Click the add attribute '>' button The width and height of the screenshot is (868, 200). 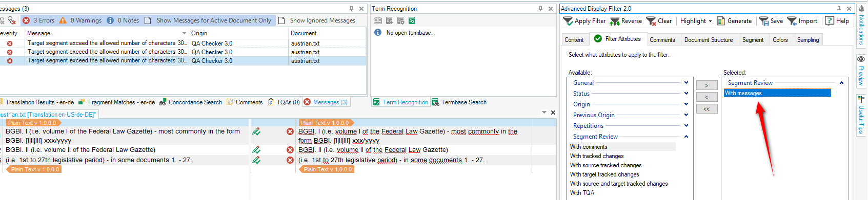[706, 85]
